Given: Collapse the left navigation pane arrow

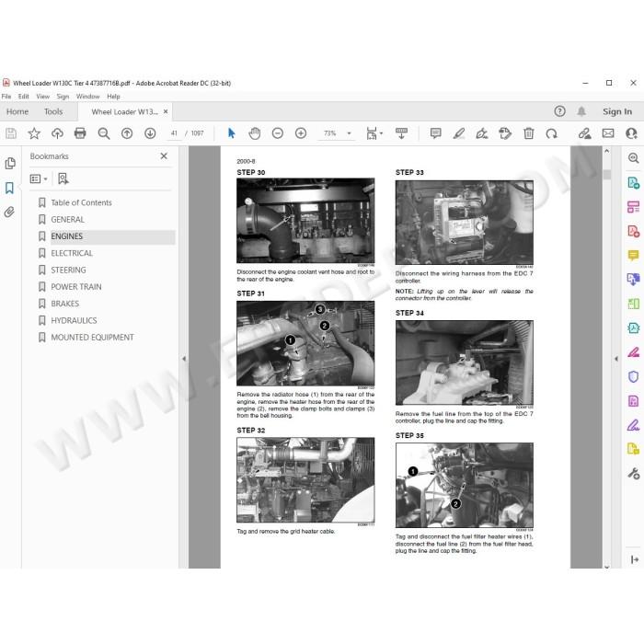Looking at the screenshot, I should click(184, 359).
